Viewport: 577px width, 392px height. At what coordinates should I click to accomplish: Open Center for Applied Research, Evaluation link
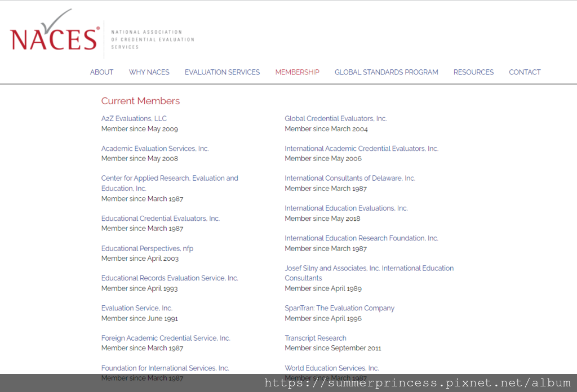coord(170,183)
